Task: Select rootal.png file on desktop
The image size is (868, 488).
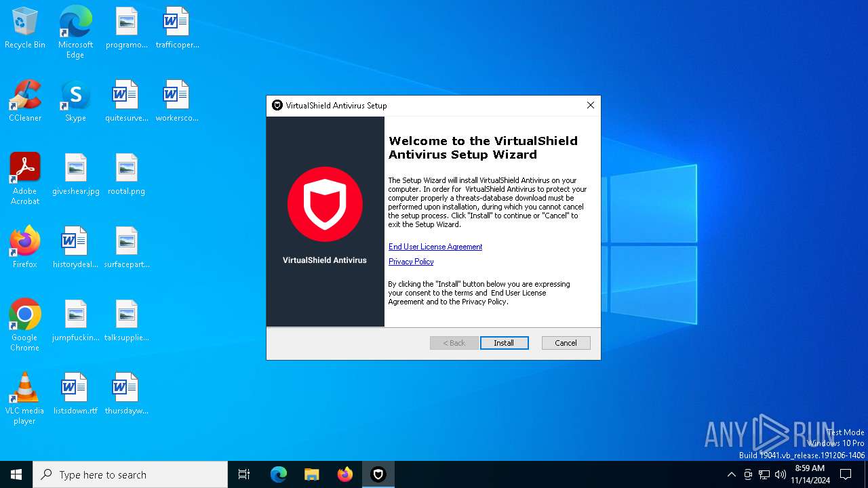Action: 126,175
